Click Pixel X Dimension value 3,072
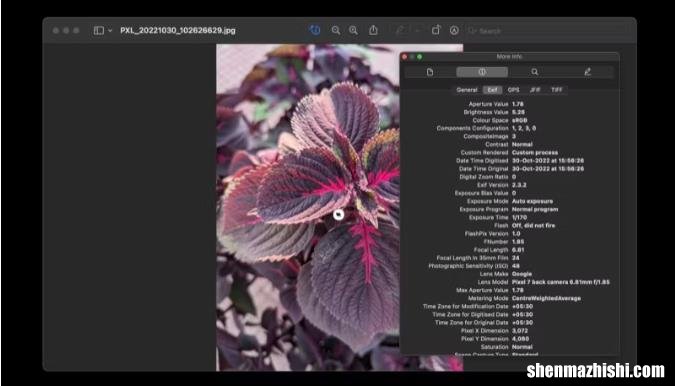This screenshot has height=386, width=675. 520,330
